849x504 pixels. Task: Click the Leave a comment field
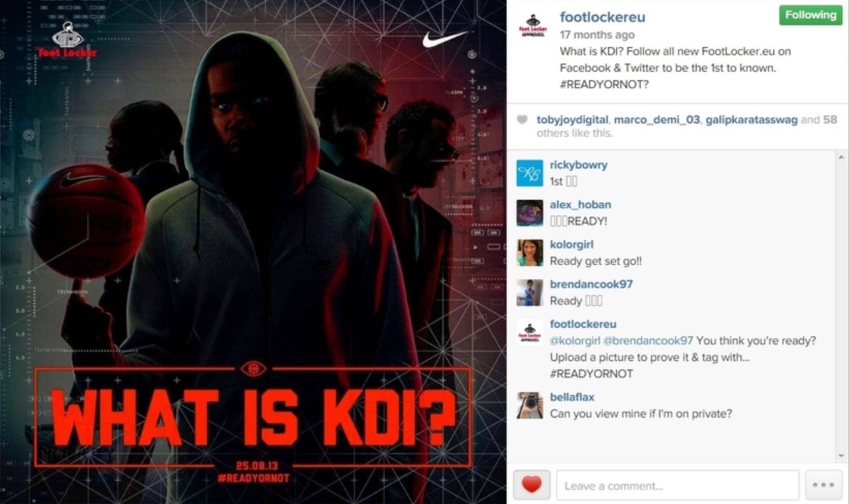coord(678,485)
